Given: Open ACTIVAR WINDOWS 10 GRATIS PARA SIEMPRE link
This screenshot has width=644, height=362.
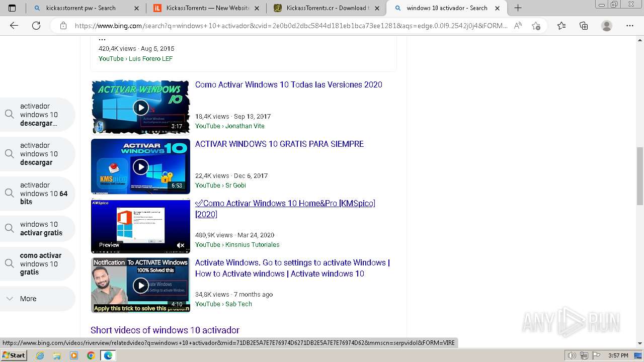Looking at the screenshot, I should tap(279, 144).
